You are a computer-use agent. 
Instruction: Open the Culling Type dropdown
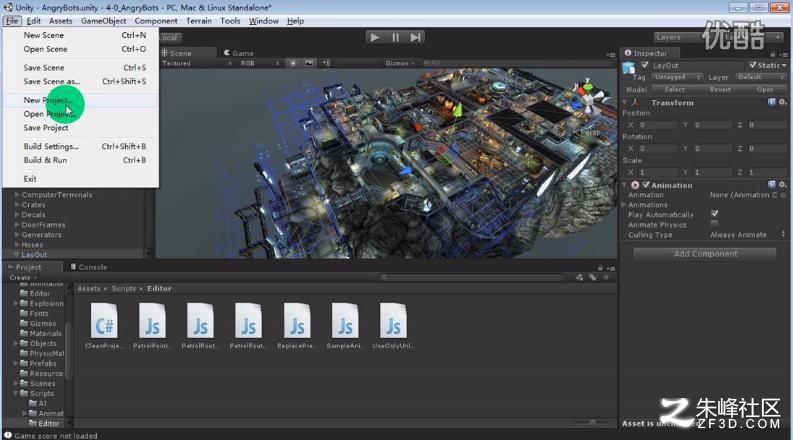coord(747,235)
